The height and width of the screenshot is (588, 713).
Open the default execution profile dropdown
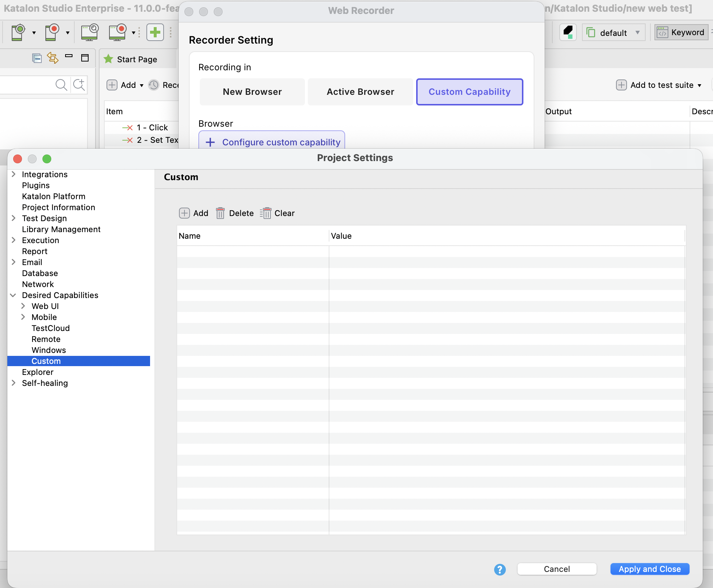tap(613, 32)
